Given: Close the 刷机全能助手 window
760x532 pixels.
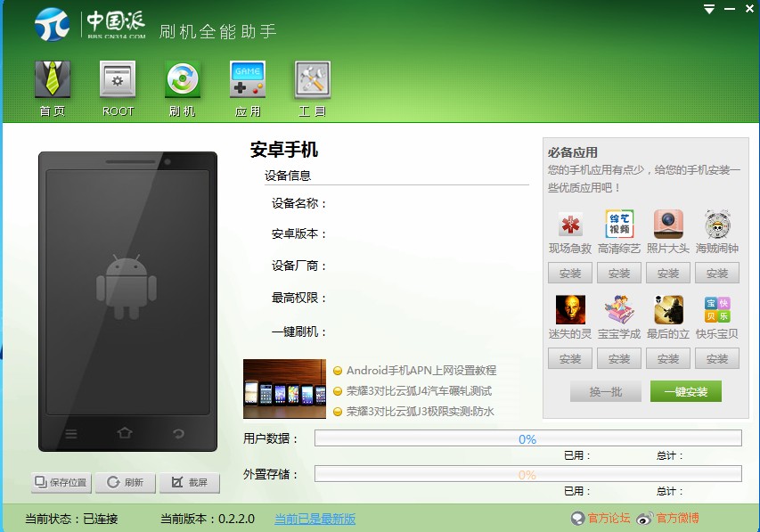Looking at the screenshot, I should click(x=749, y=9).
